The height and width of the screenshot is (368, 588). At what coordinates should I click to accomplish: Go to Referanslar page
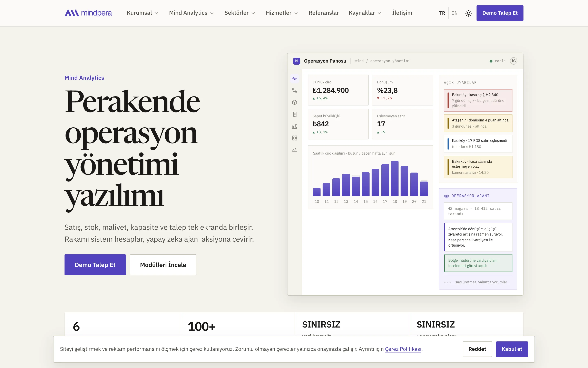point(324,13)
